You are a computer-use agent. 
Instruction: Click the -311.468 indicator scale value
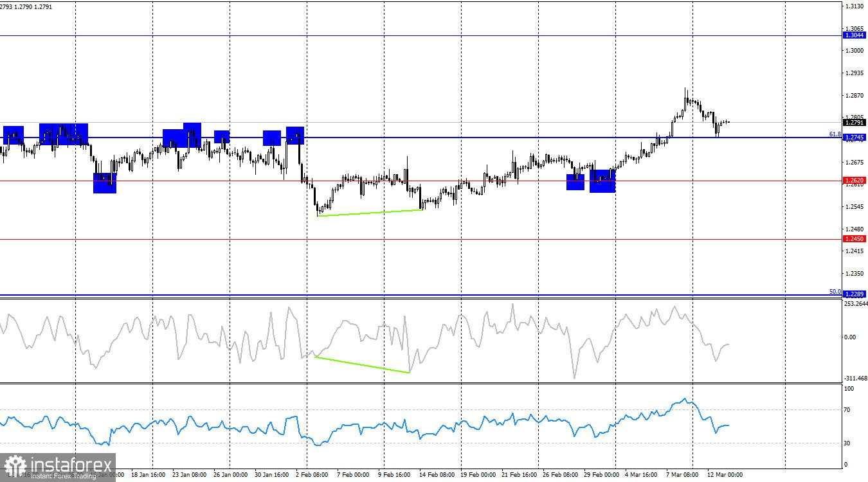point(856,379)
